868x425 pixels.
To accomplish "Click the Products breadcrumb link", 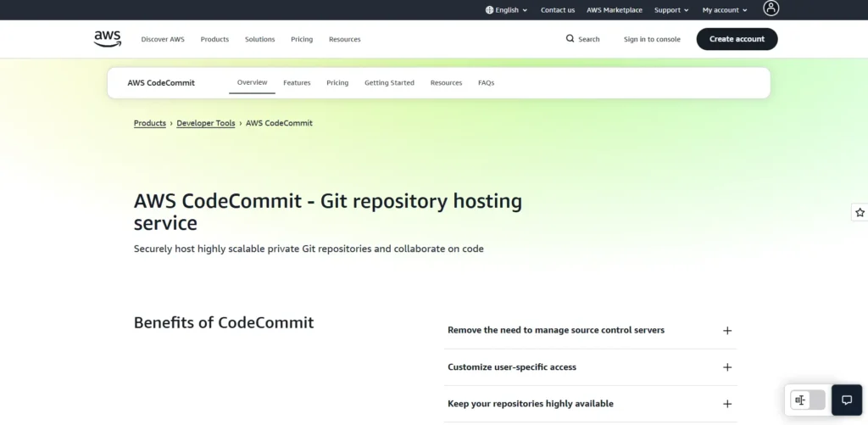I will pyautogui.click(x=150, y=124).
